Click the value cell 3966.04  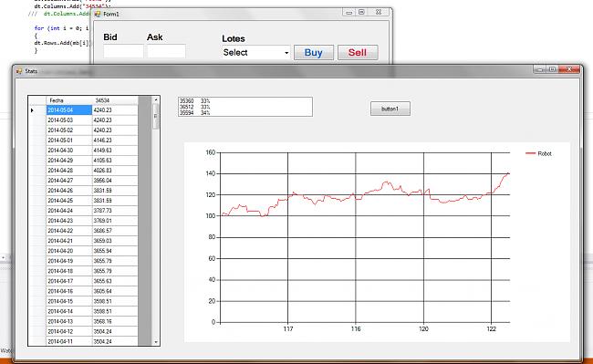pos(115,181)
